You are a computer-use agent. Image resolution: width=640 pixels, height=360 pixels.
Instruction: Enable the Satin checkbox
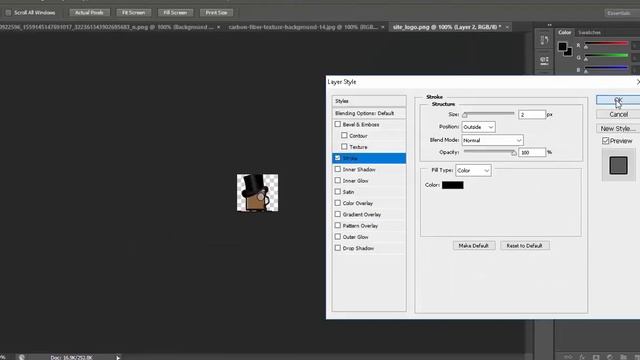338,191
